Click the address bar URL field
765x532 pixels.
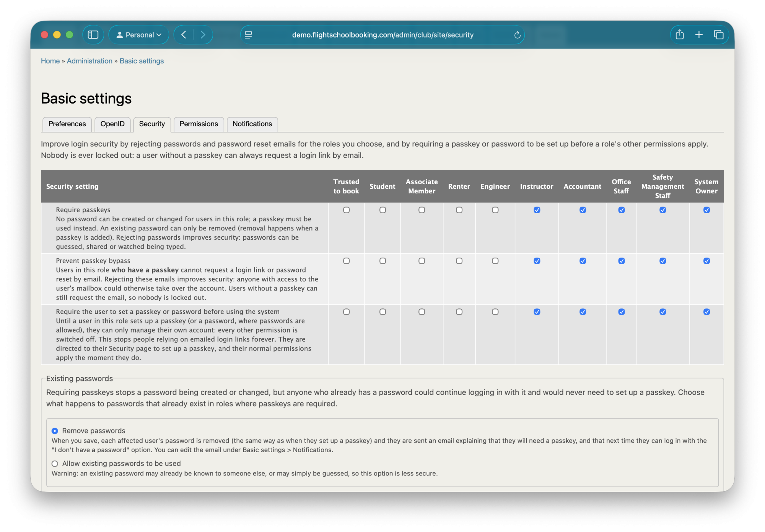[382, 35]
